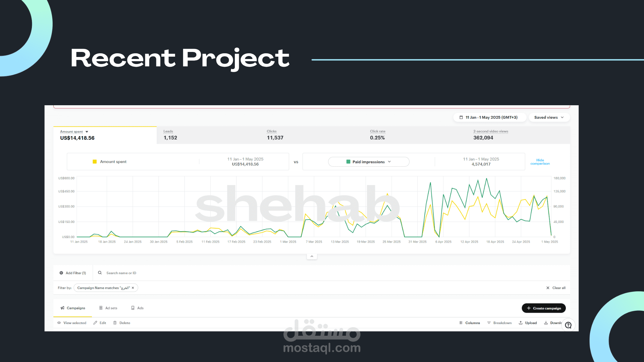This screenshot has width=644, height=362.
Task: Select the Click rate metric tile
Action: 415,135
